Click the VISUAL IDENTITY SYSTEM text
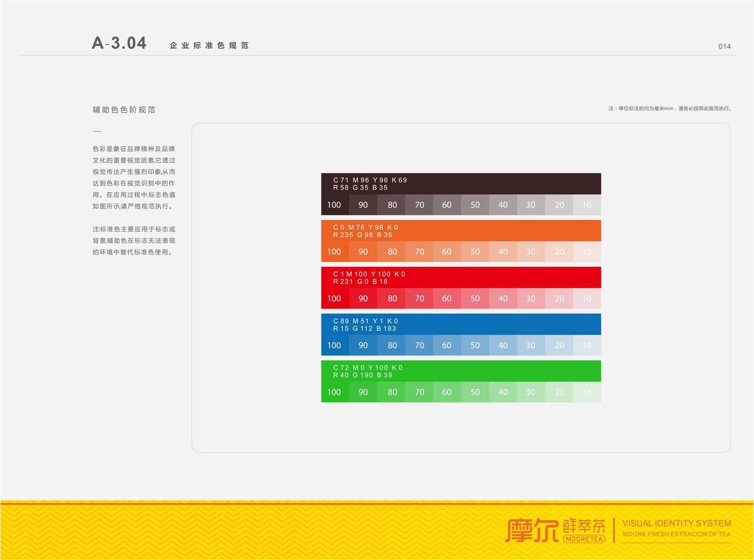 677,523
